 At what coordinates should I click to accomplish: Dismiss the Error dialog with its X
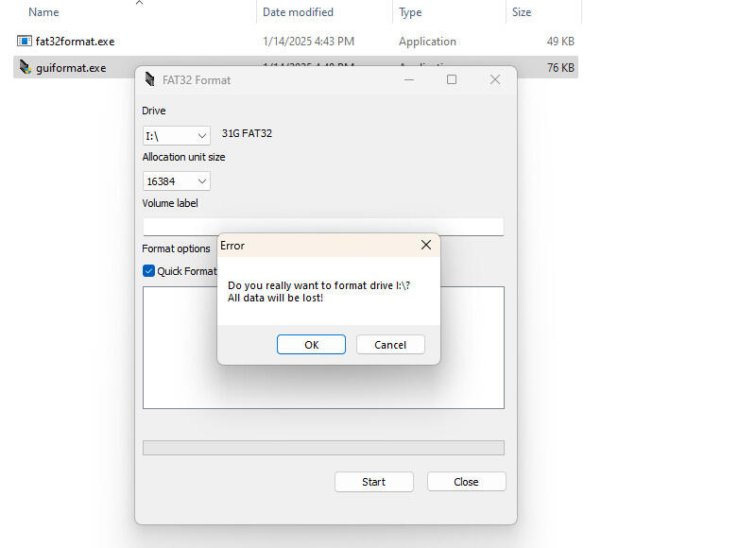coord(425,246)
